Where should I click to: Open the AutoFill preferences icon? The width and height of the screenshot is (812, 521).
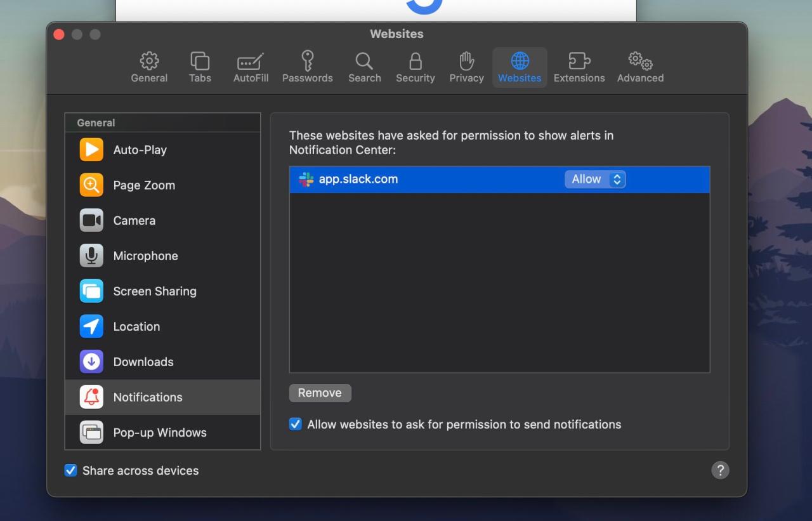(x=251, y=61)
